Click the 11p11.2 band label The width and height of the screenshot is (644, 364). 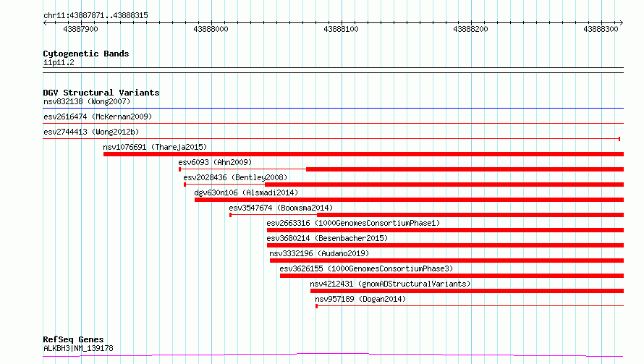click(59, 62)
